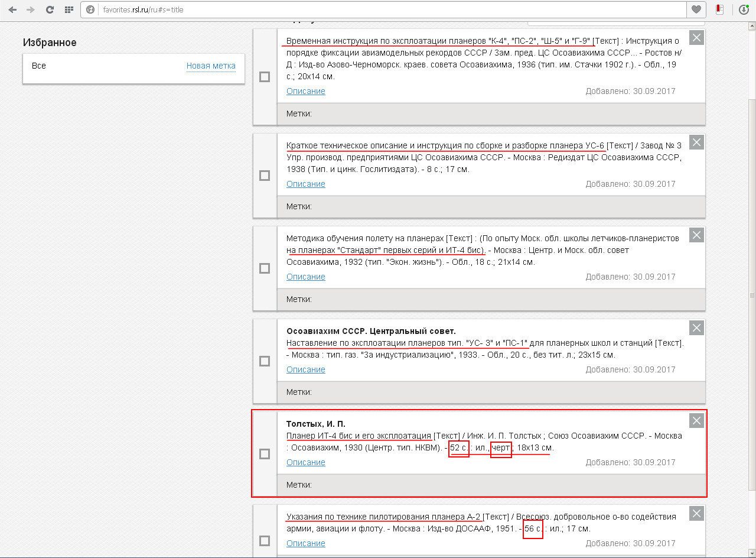Click "Добавлено: 30.09.2017" in "Временная инструкция" card
The width and height of the screenshot is (756, 558).
point(631,91)
